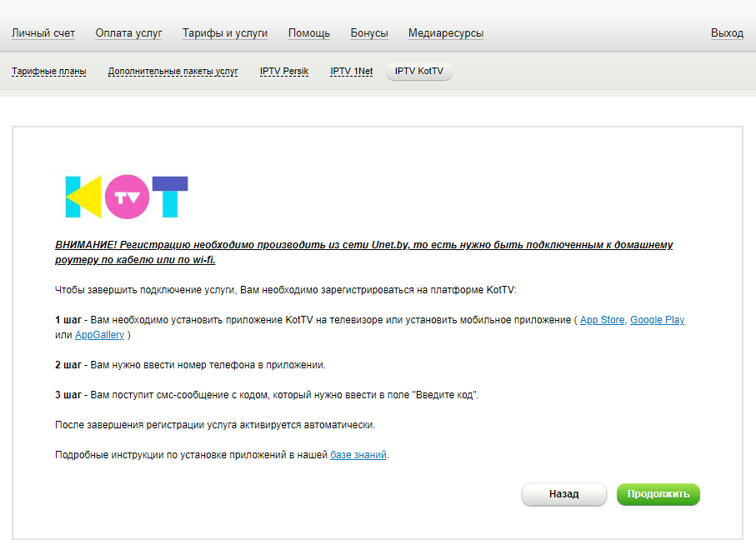Click the Назад button
The width and height of the screenshot is (756, 550).
click(564, 494)
